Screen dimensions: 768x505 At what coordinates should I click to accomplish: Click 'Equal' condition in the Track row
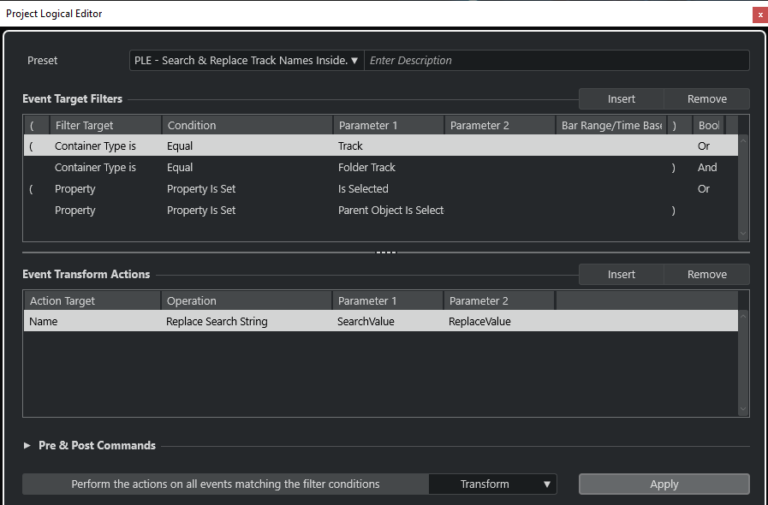tap(180, 146)
